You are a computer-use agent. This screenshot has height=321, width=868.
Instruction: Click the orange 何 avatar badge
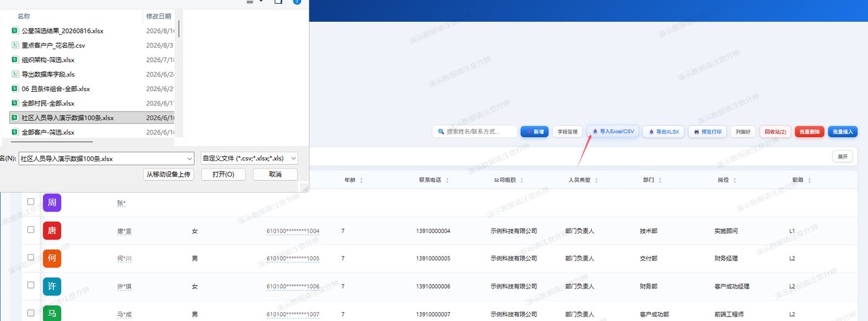52,258
